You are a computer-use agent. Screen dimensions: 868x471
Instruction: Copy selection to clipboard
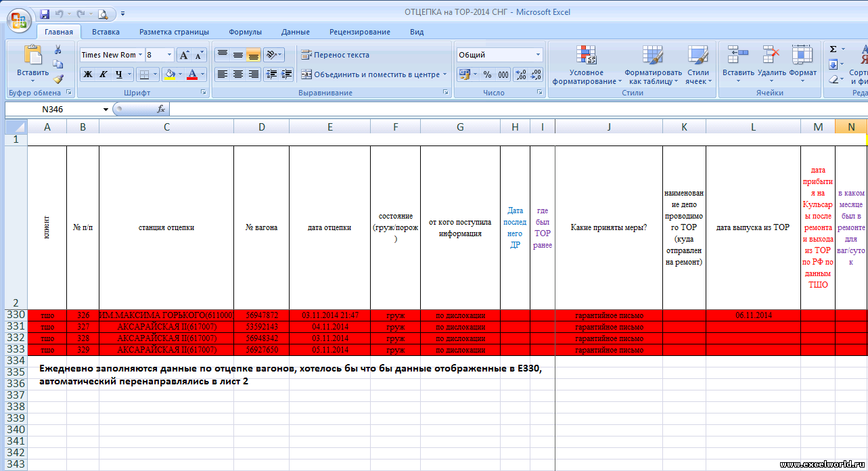click(58, 64)
